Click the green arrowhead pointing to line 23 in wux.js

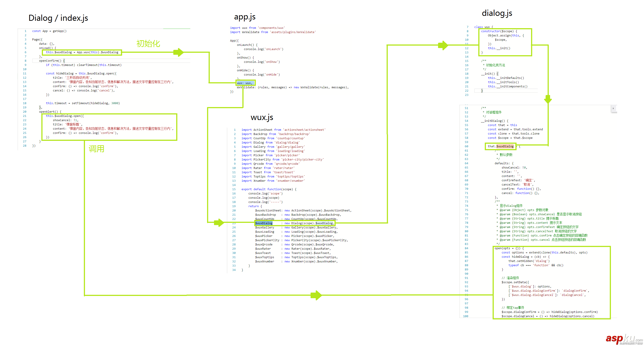pyautogui.click(x=219, y=222)
